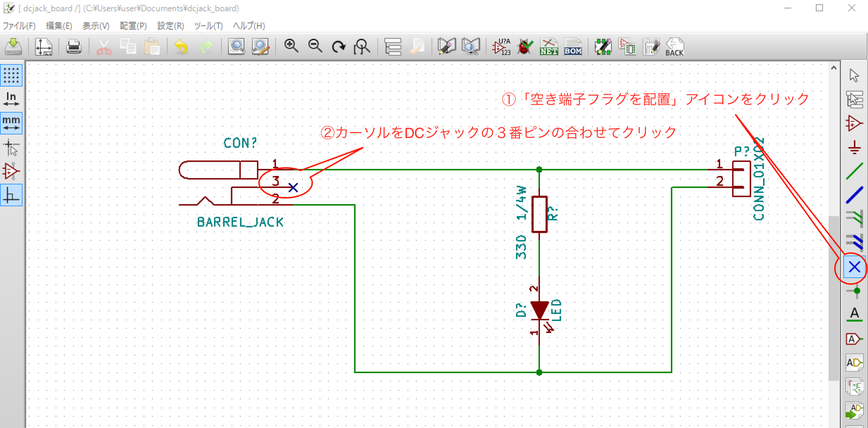Generate bill of materials with BOM icon

tap(573, 46)
